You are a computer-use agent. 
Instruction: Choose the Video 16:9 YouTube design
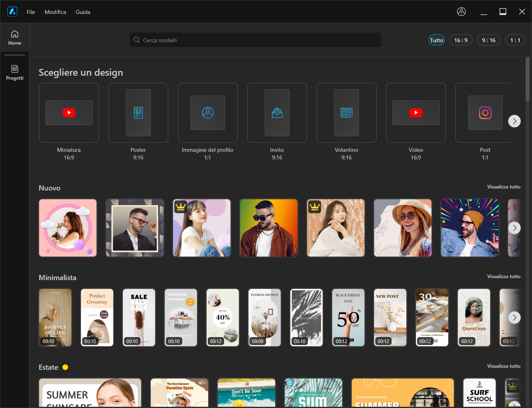[x=416, y=113]
